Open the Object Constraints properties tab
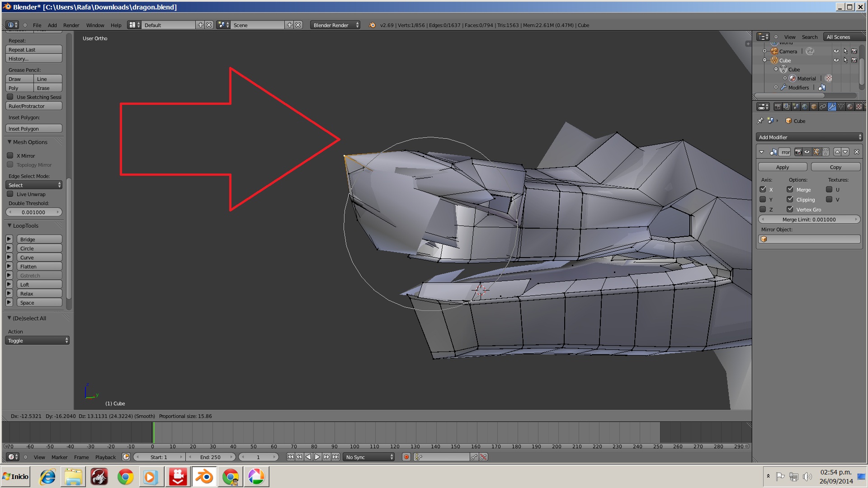868x488 pixels. click(x=823, y=107)
